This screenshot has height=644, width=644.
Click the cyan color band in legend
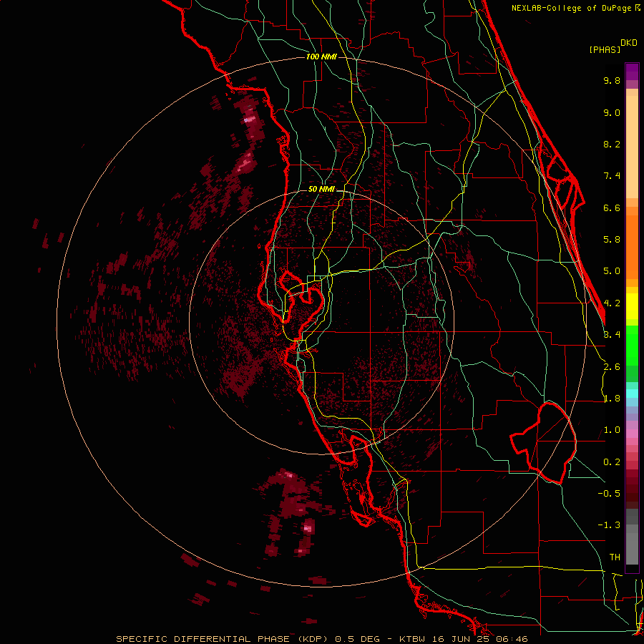[632, 394]
